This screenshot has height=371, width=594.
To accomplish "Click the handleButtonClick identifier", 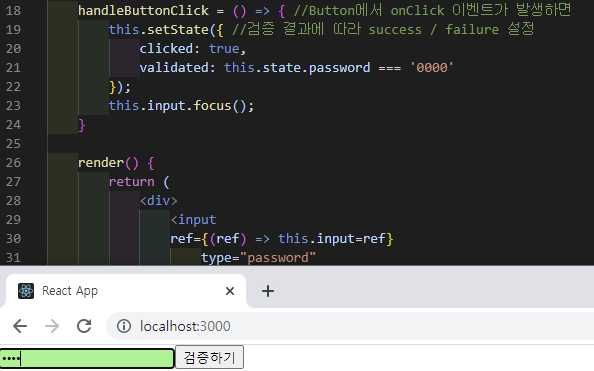I will (143, 11).
